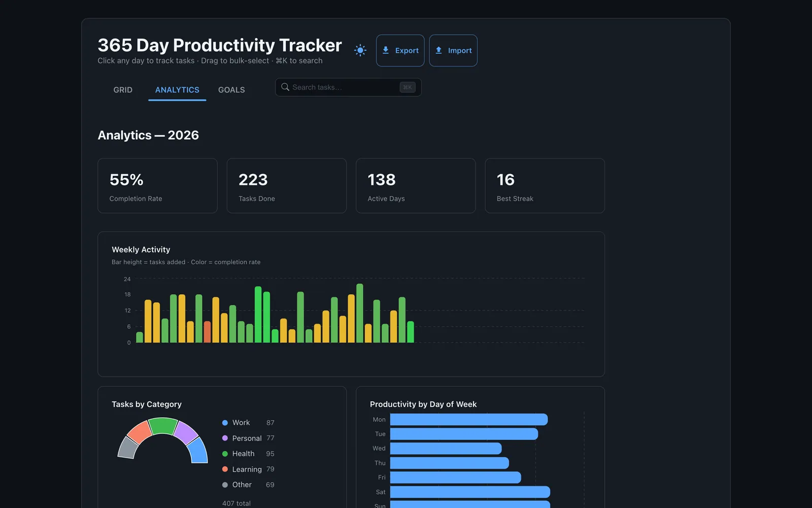Click the Work count value 87

tap(270, 423)
